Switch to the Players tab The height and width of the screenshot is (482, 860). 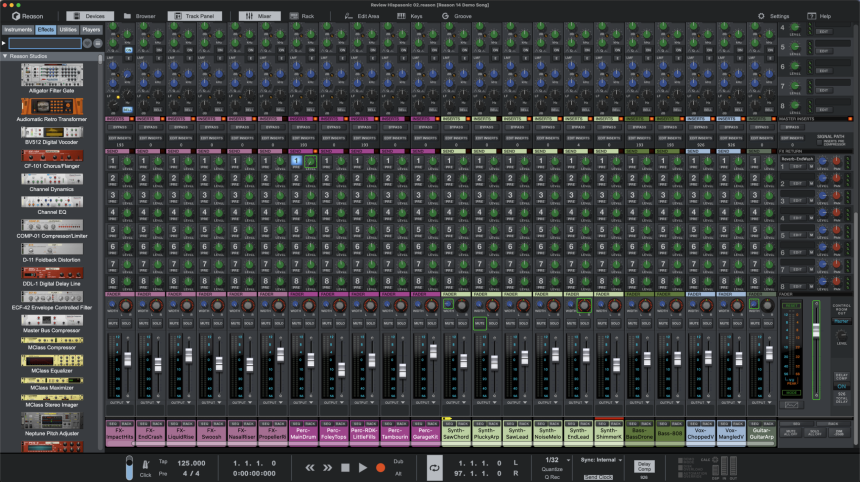pyautogui.click(x=91, y=30)
